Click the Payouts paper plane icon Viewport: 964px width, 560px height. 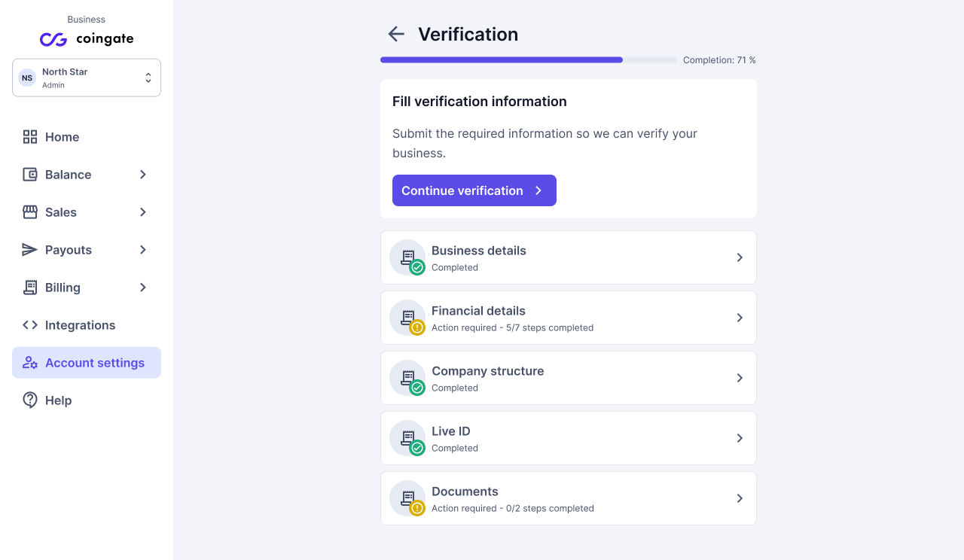tap(30, 250)
